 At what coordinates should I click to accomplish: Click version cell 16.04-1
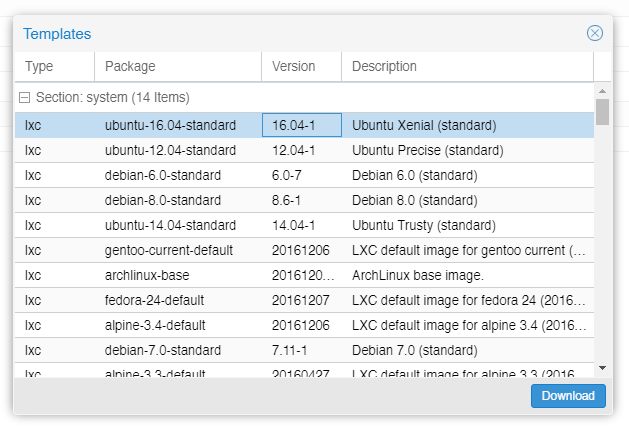point(302,125)
